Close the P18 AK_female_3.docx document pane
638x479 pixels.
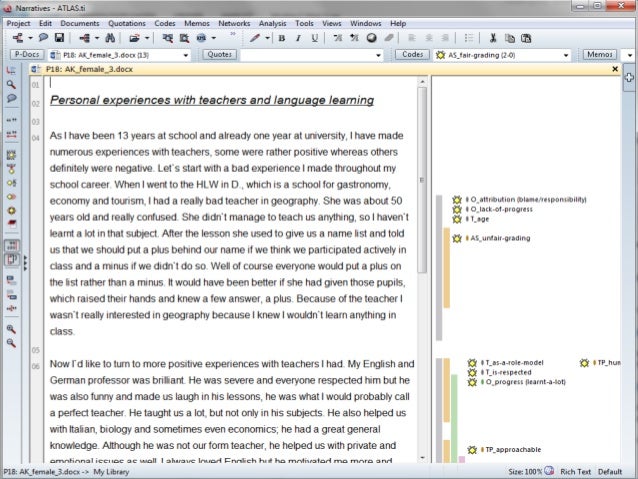615,69
